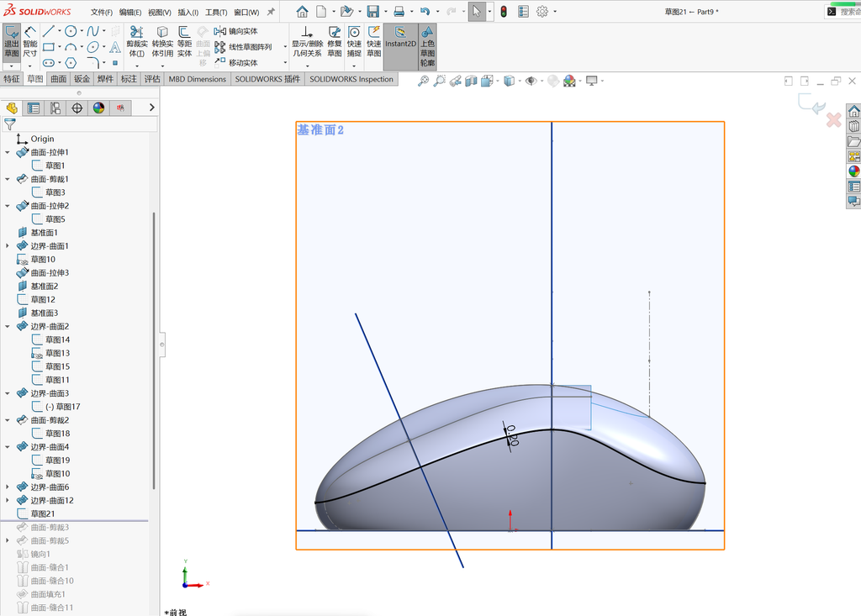Collapse the 边界-曲面2 tree node

pos(8,326)
